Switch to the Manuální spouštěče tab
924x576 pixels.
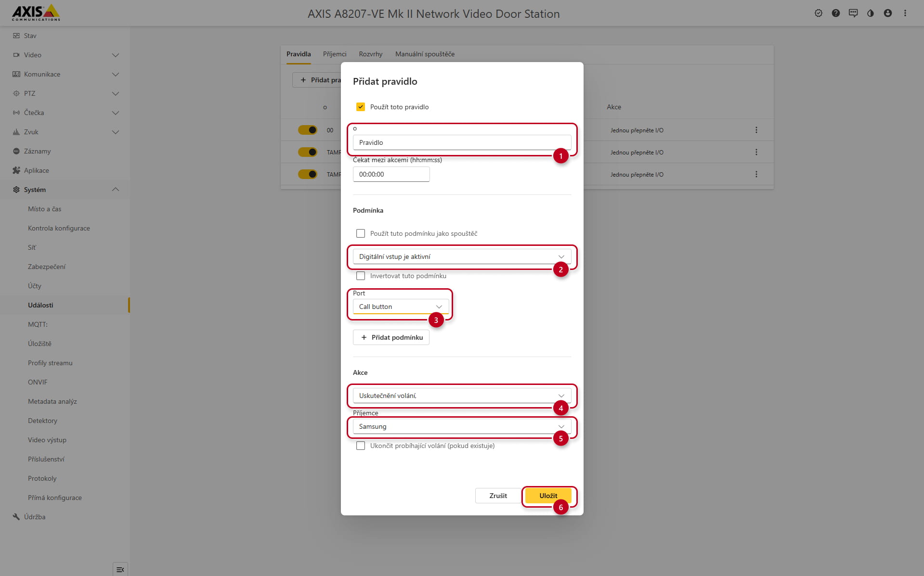(x=425, y=54)
